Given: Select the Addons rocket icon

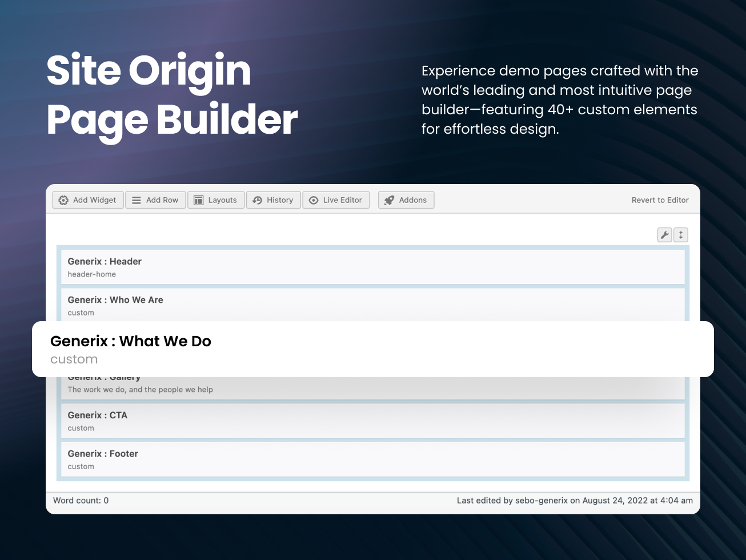Looking at the screenshot, I should pos(390,200).
